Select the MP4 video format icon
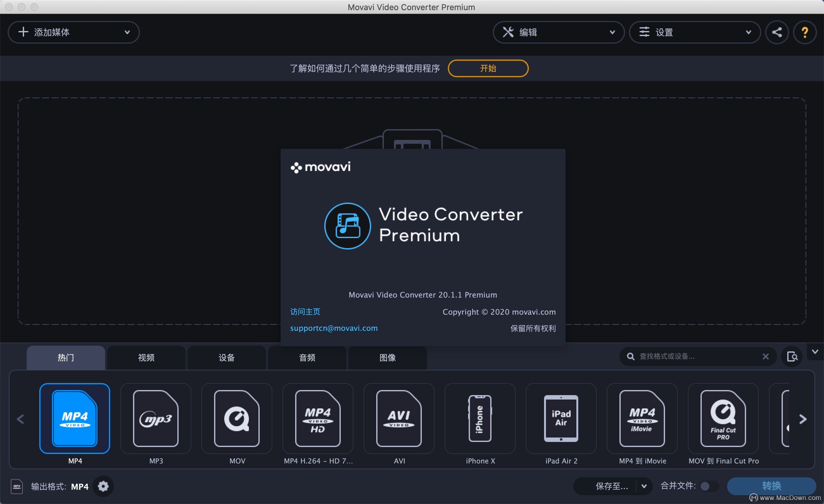 tap(74, 418)
